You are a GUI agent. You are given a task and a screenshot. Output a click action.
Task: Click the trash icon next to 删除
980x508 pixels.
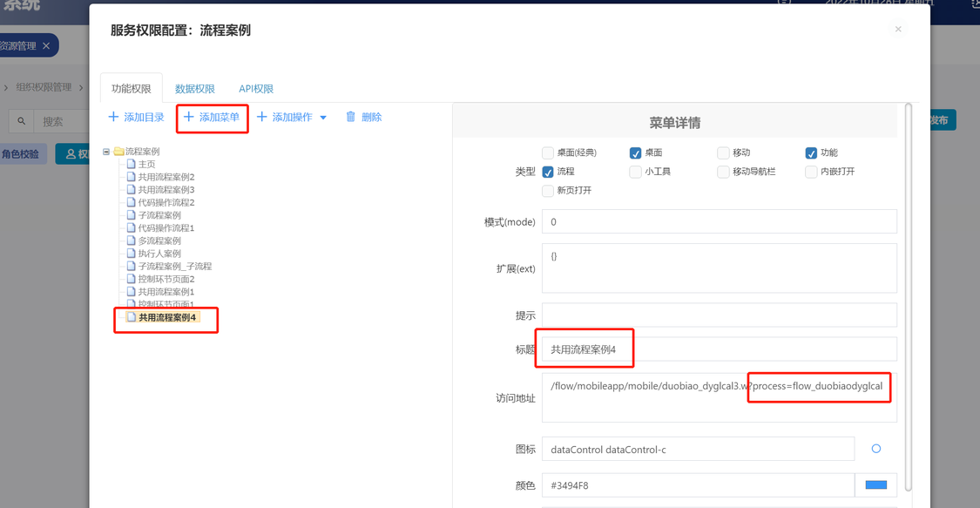pyautogui.click(x=351, y=117)
